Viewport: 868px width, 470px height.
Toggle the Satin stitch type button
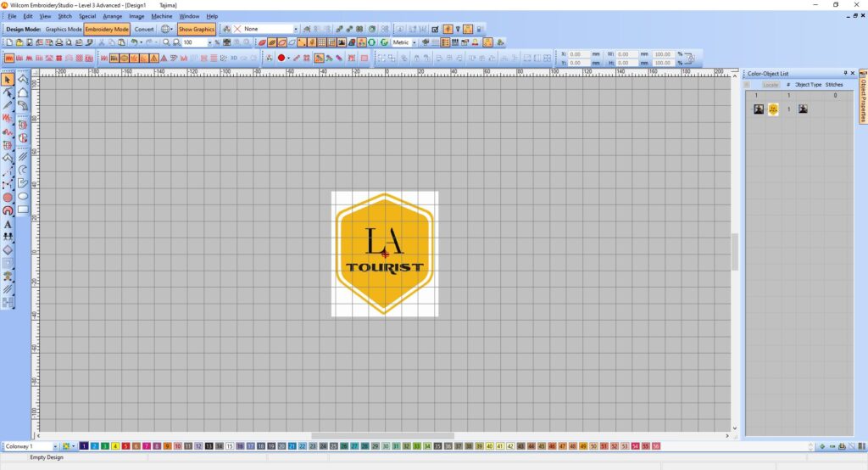pyautogui.click(x=9, y=58)
